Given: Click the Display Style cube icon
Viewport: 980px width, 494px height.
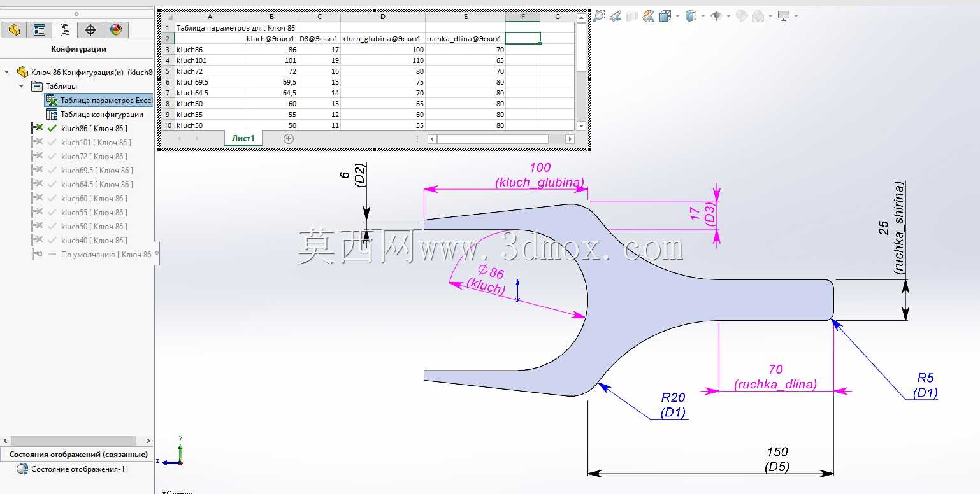Looking at the screenshot, I should pyautogui.click(x=691, y=17).
